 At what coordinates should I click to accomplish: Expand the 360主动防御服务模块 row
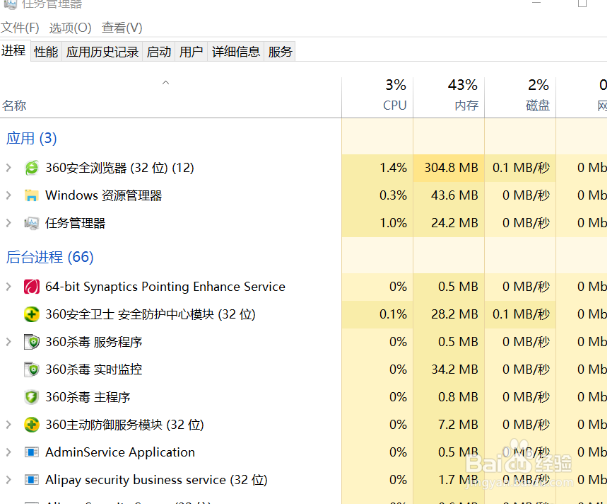click(9, 425)
